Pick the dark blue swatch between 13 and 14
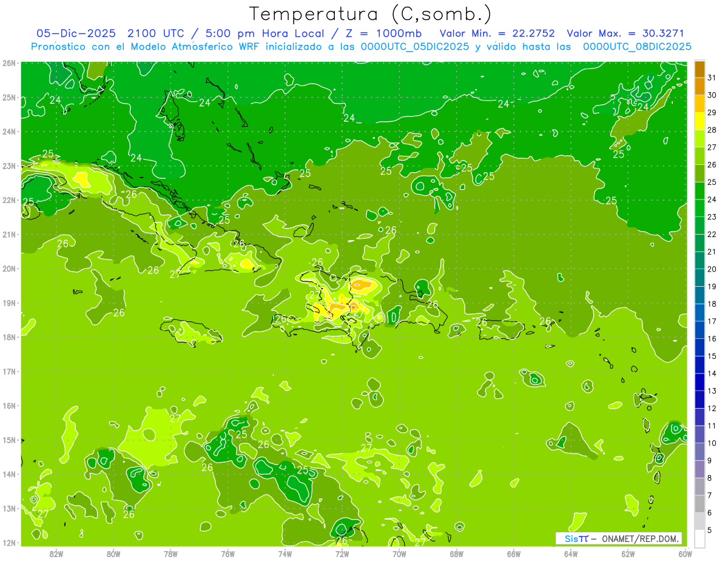This screenshot has height=562, width=728. pyautogui.click(x=699, y=382)
